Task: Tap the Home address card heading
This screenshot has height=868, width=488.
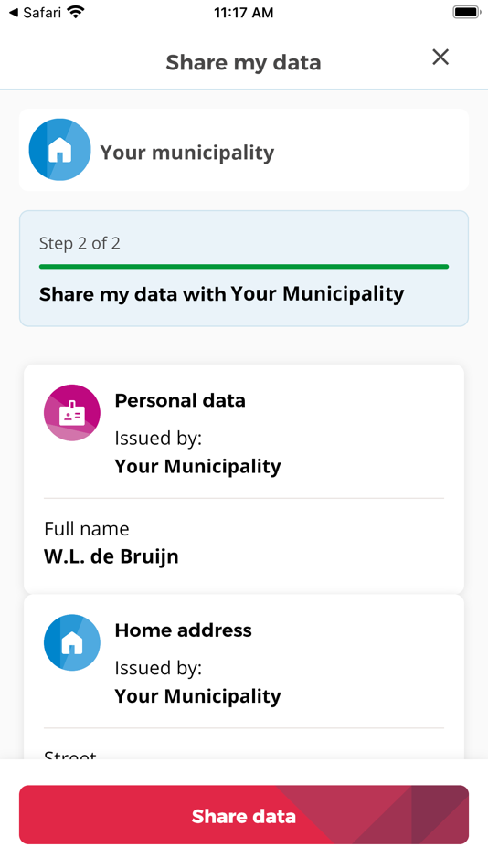Action: pos(184,630)
